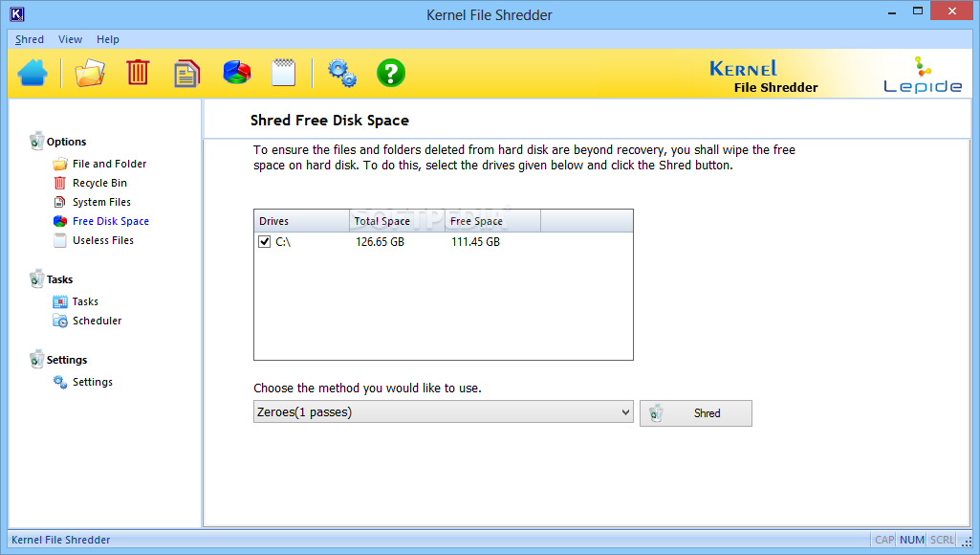Open the Help menu
The width and height of the screenshot is (980, 555).
[107, 39]
